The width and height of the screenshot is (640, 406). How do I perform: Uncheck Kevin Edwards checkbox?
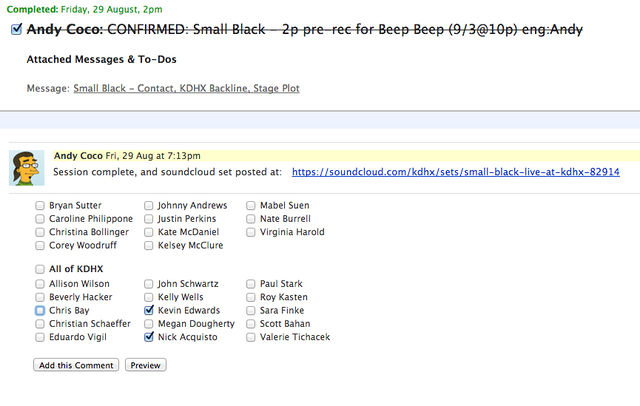click(x=149, y=311)
